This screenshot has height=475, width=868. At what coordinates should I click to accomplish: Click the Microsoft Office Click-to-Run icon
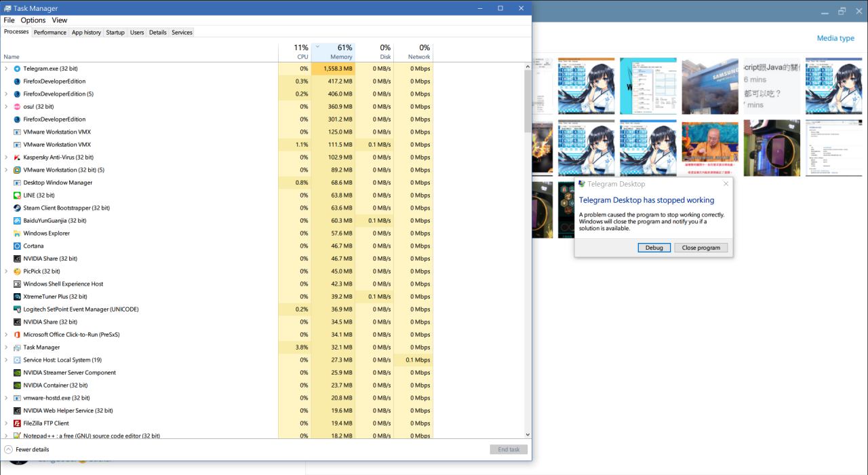click(17, 335)
